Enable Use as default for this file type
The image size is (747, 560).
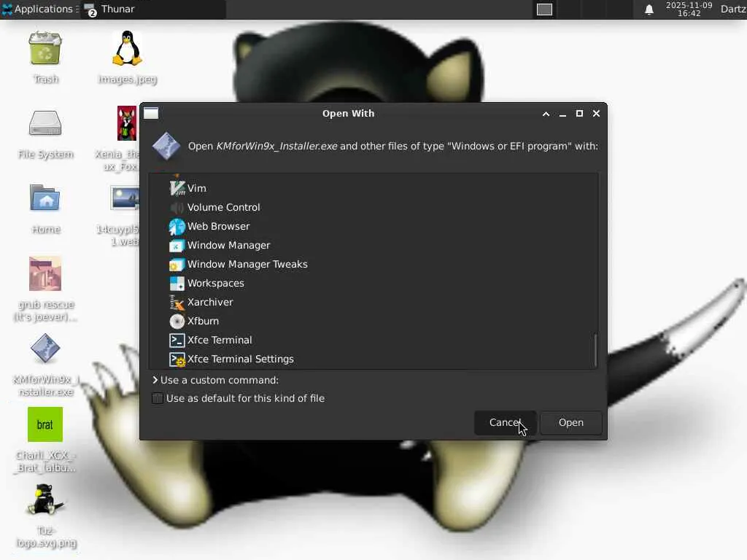point(158,398)
